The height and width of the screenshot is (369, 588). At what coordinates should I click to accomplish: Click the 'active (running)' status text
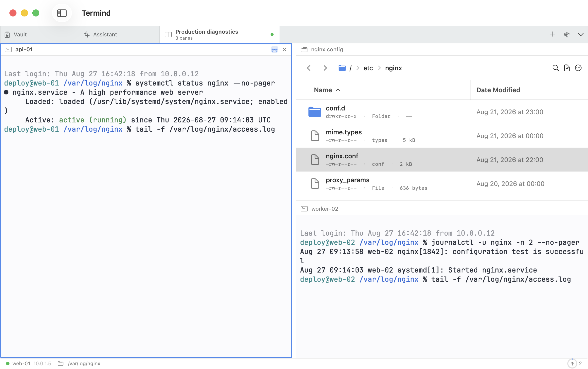click(x=93, y=120)
